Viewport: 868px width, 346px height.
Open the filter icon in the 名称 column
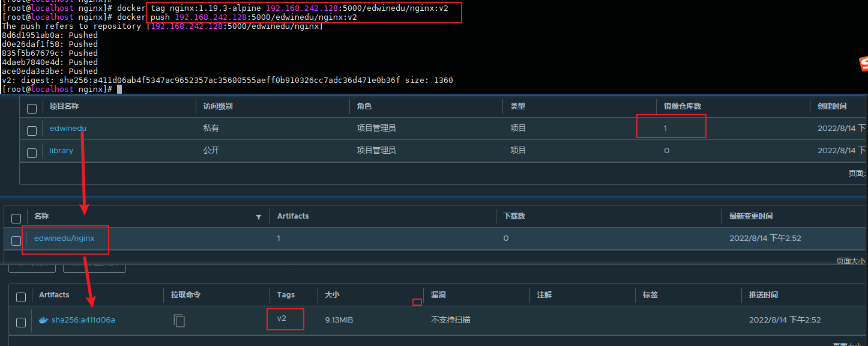(259, 217)
